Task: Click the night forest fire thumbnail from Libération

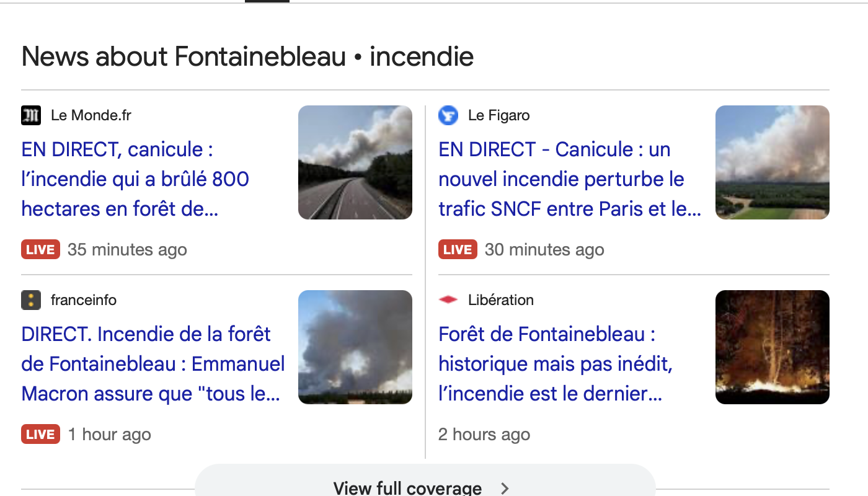Action: (x=773, y=347)
